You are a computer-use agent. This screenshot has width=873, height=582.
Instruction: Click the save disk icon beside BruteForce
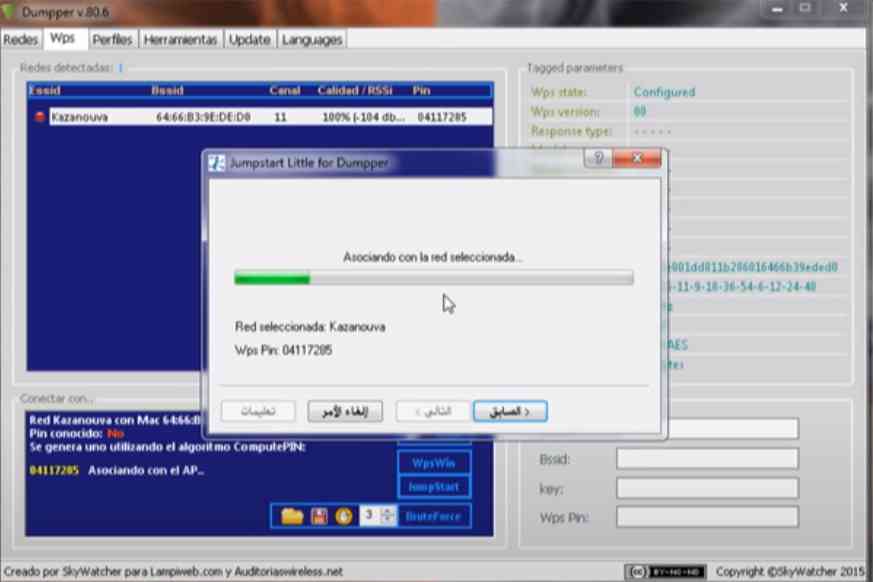[x=319, y=516]
